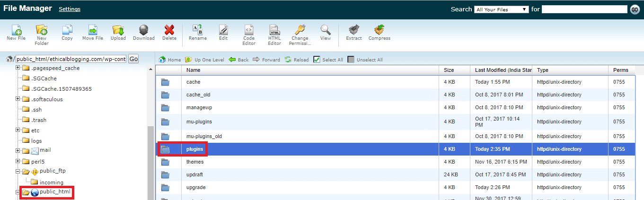Sort by Name column header

tap(310, 70)
